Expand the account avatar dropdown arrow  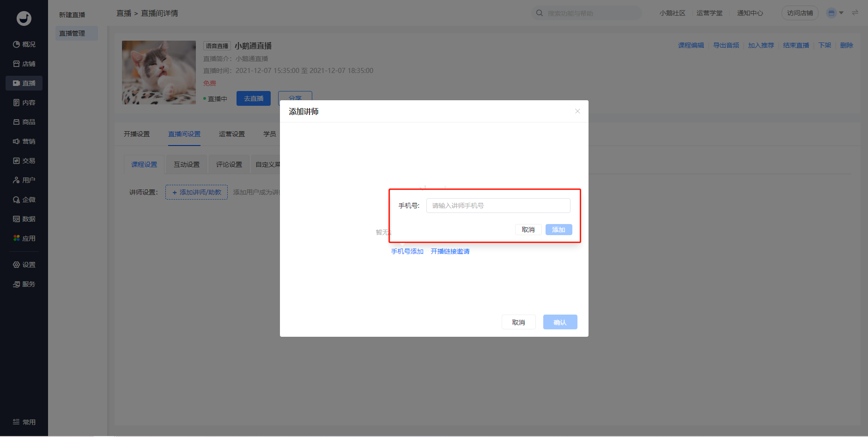coord(841,13)
